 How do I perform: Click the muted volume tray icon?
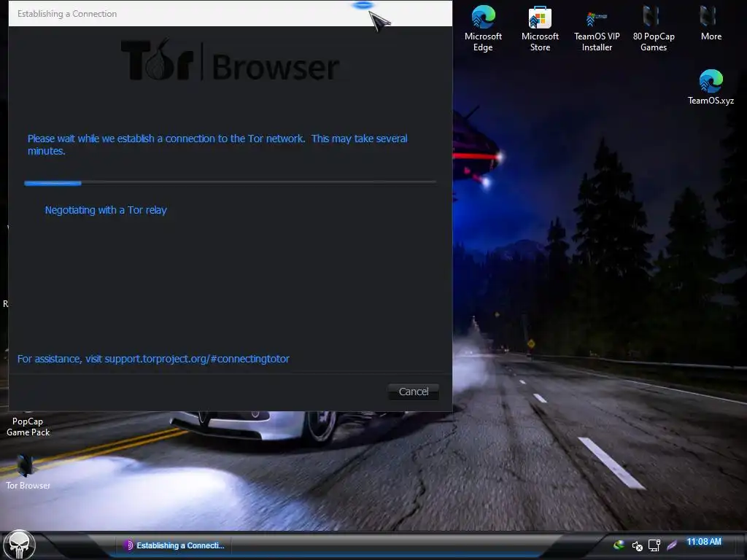(637, 545)
